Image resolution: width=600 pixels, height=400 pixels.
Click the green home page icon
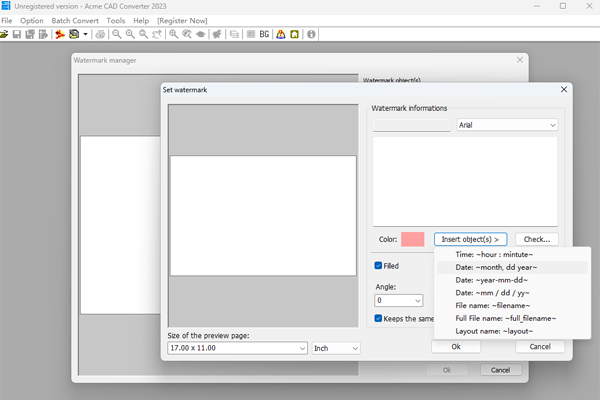294,34
